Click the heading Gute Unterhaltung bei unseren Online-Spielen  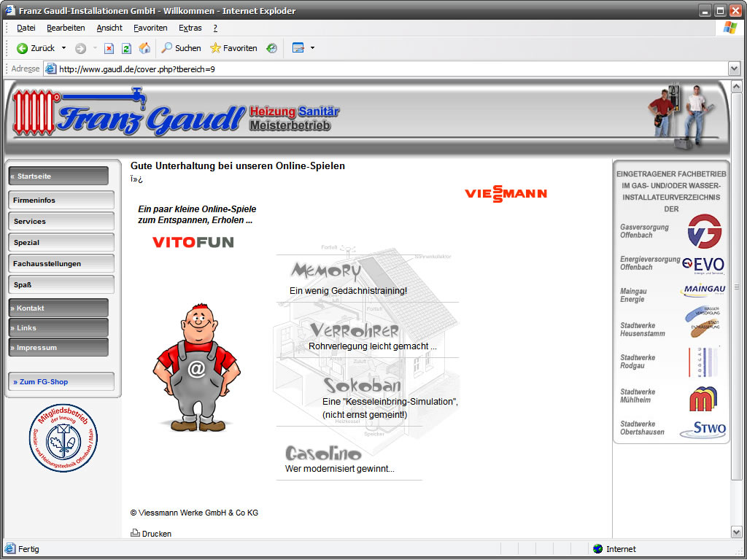(x=238, y=166)
